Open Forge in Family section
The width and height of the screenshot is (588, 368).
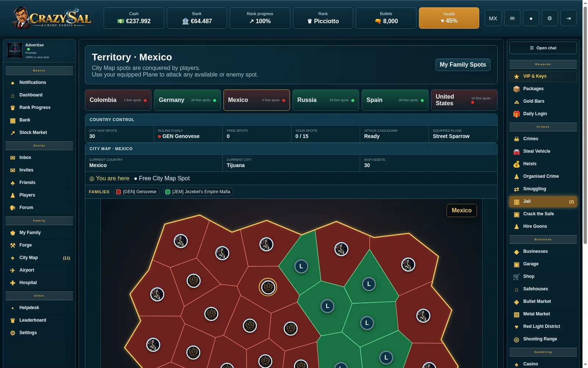(x=39, y=245)
